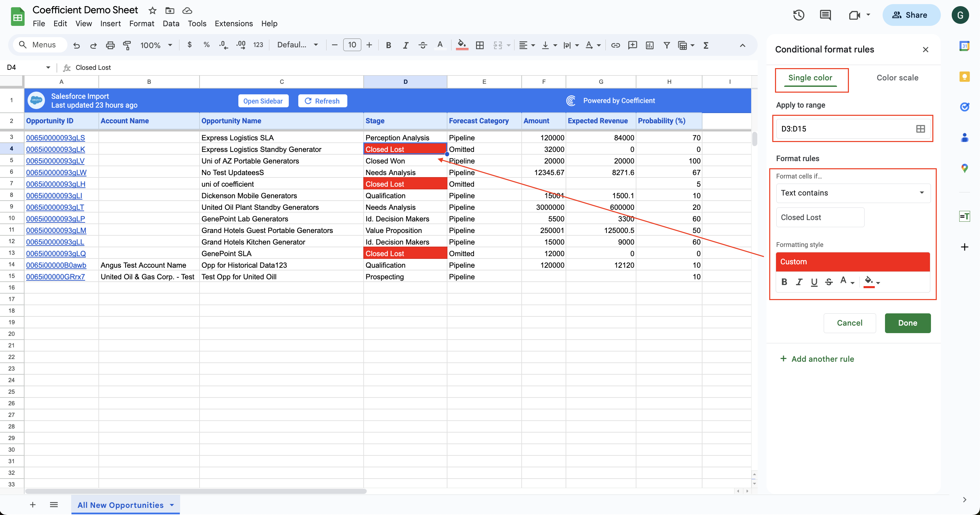This screenshot has width=980, height=515.
Task: Click the green Done button
Action: click(907, 323)
